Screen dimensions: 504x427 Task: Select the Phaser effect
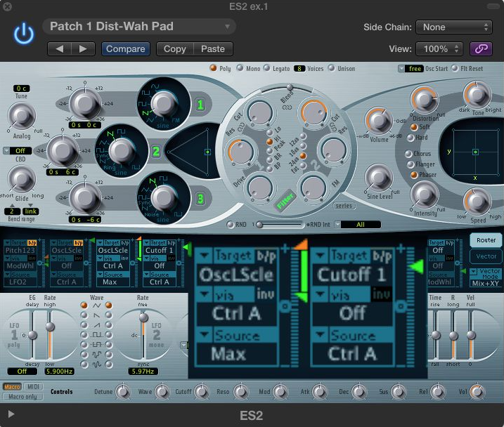tap(414, 175)
